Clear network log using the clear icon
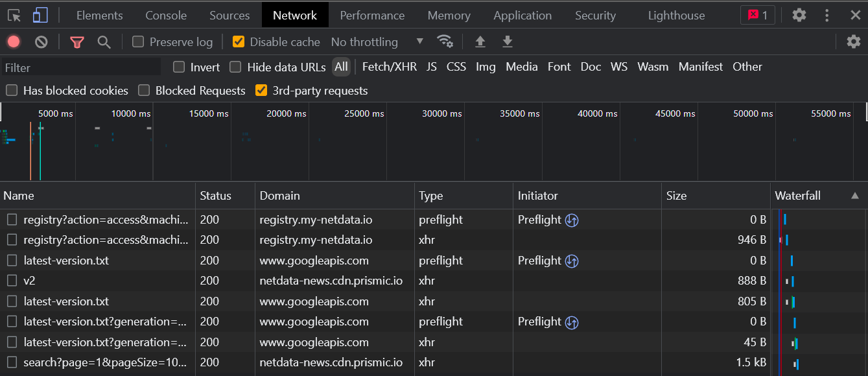 pyautogui.click(x=41, y=41)
